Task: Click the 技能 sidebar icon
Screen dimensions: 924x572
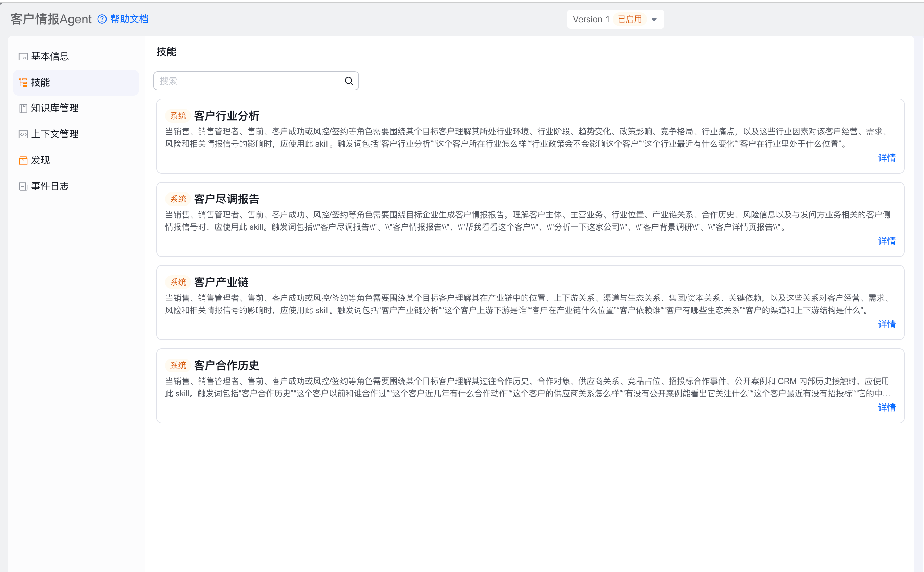Action: (23, 83)
